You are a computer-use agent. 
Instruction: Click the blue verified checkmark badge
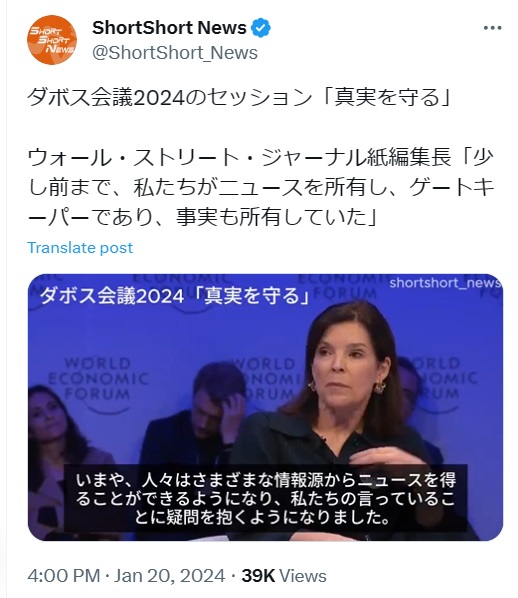261,28
